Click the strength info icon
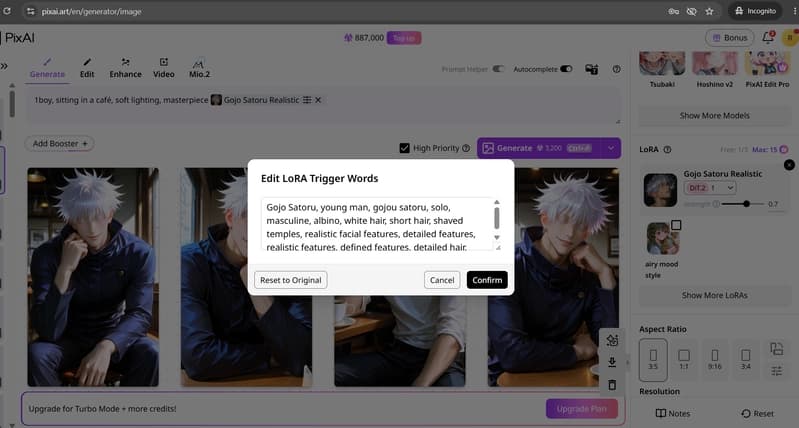This screenshot has height=428, width=799. [x=716, y=204]
